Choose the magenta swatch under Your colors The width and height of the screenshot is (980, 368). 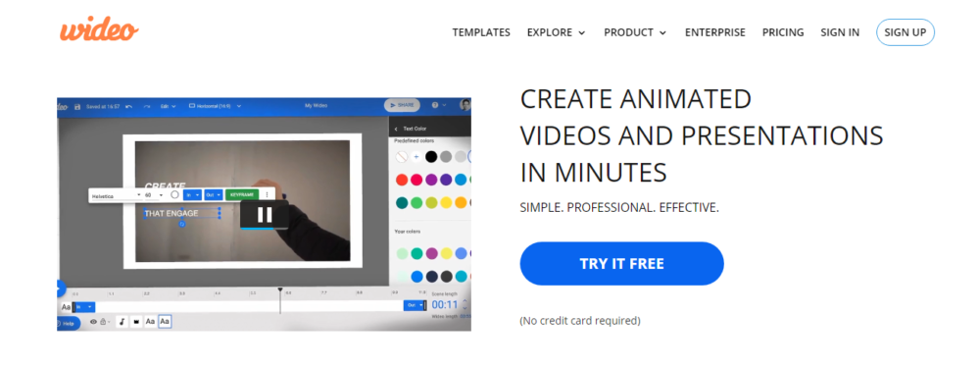[431, 253]
